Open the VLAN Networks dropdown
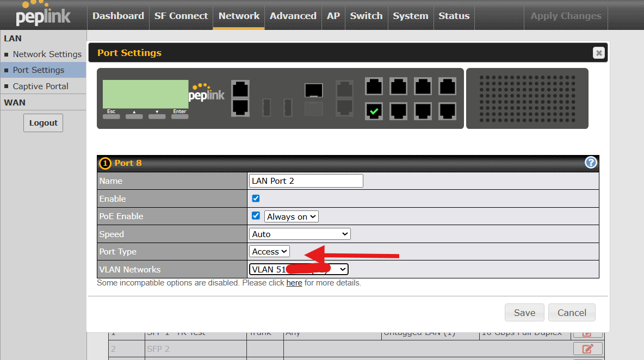644x360 pixels. pos(299,269)
